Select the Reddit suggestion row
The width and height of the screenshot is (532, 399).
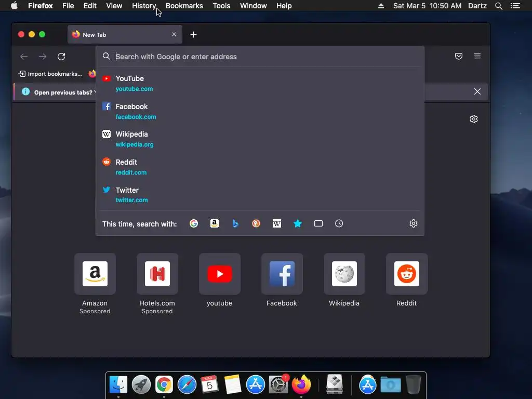tap(260, 167)
